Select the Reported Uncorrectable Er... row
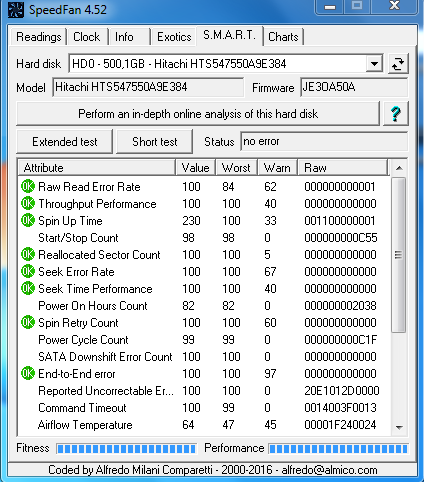The image size is (424, 482). click(x=204, y=391)
